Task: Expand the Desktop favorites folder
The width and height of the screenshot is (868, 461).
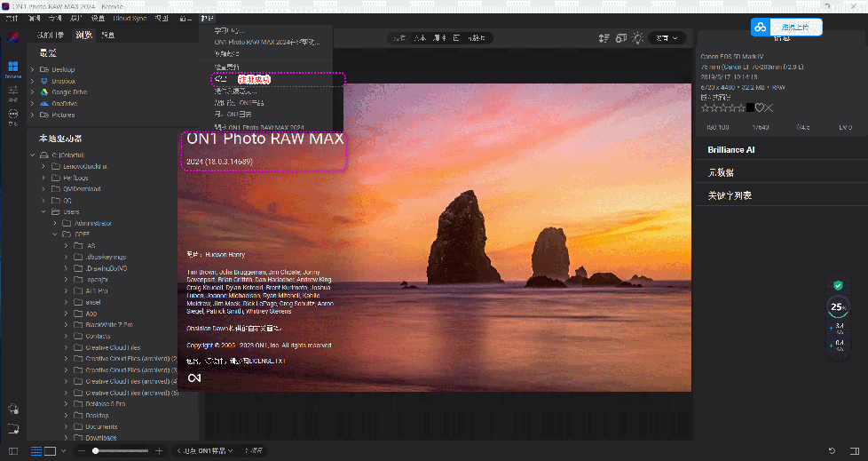Action: (32, 70)
